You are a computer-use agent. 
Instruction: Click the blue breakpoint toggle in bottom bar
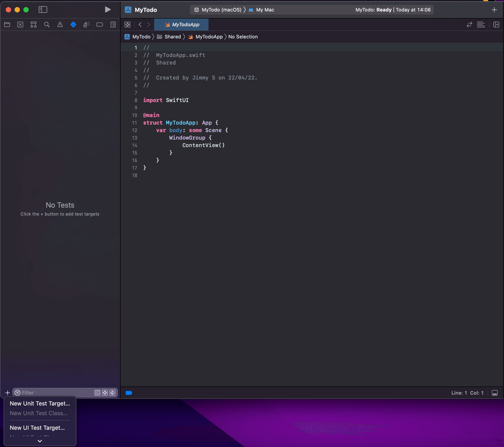(x=129, y=393)
